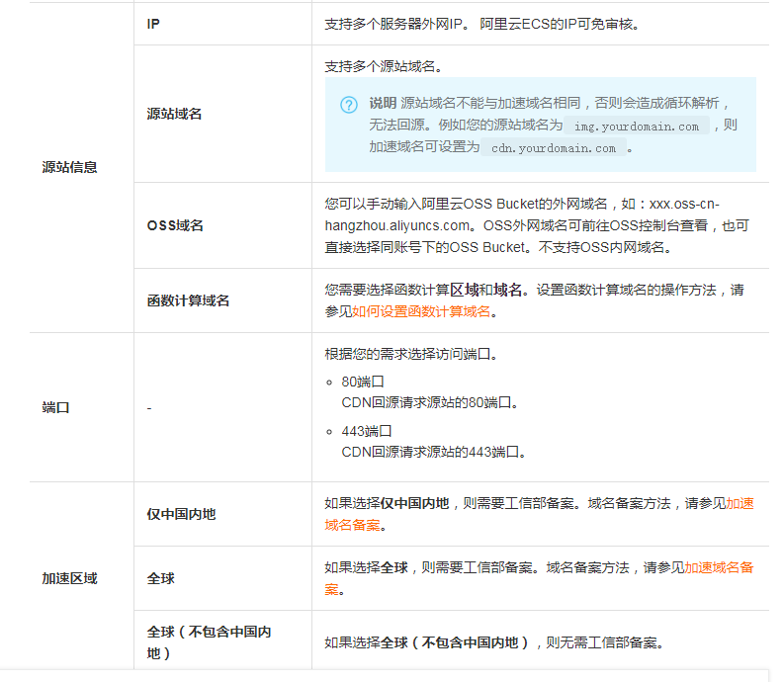Click the IP cell label

pyautogui.click(x=153, y=24)
